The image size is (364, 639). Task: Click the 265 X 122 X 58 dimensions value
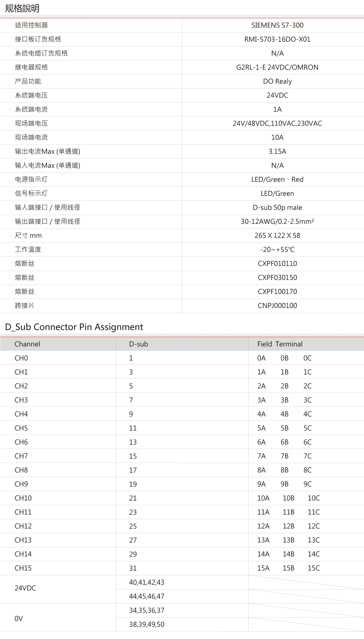(x=277, y=236)
